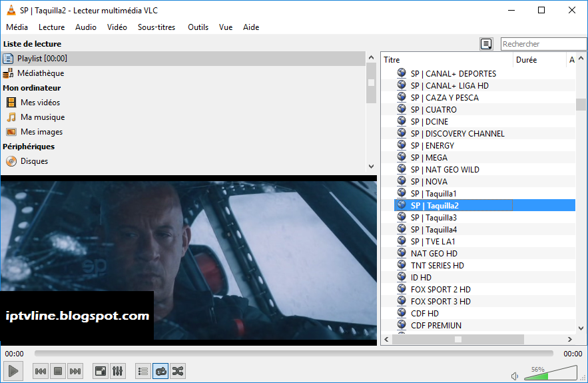
Task: Change playlist view mode icon
Action: (486, 44)
